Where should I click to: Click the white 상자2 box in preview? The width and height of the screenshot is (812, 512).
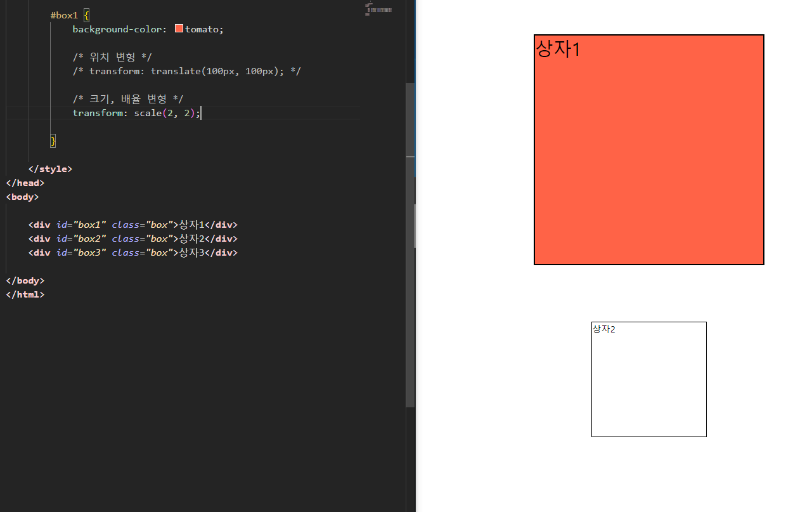click(x=649, y=379)
